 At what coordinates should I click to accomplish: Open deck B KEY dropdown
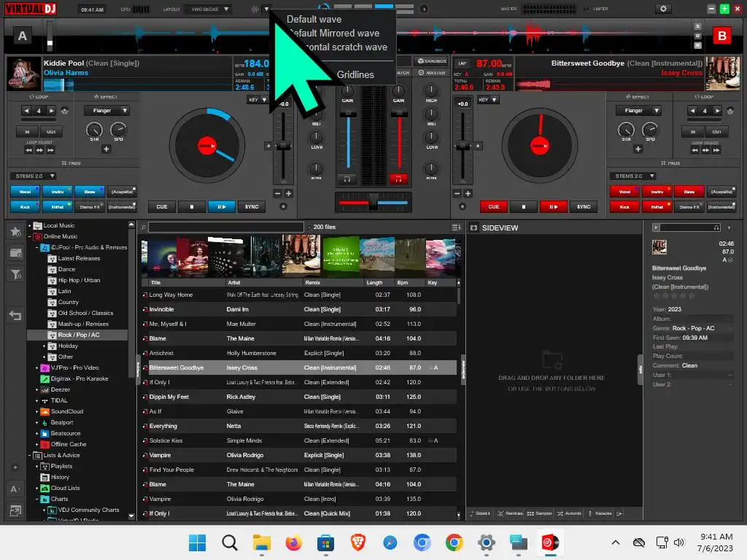(x=488, y=99)
